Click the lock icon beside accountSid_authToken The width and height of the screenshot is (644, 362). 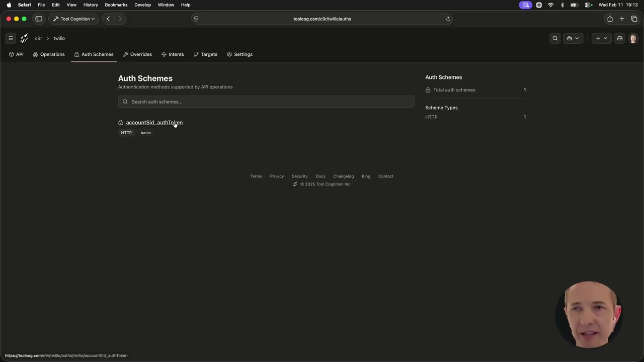[121, 122]
